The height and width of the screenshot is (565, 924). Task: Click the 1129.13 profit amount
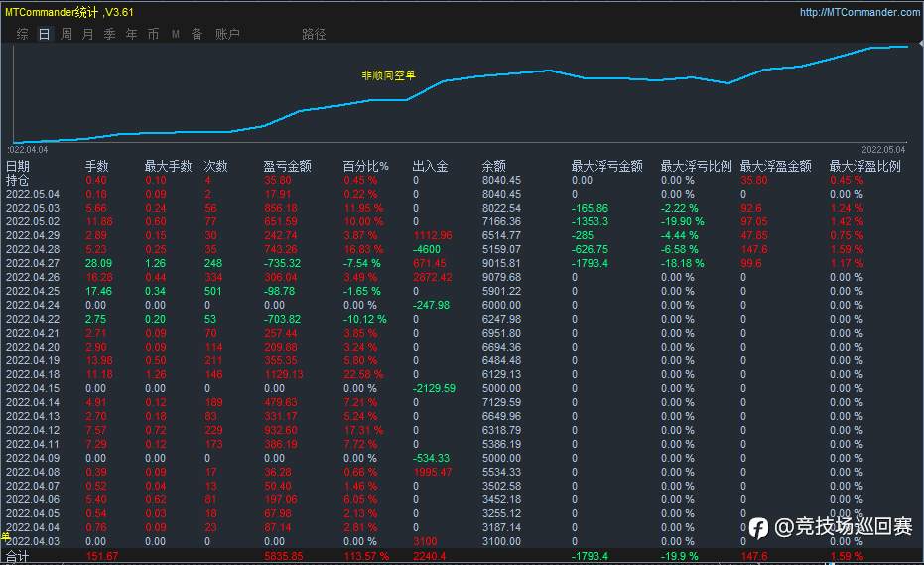pos(284,374)
